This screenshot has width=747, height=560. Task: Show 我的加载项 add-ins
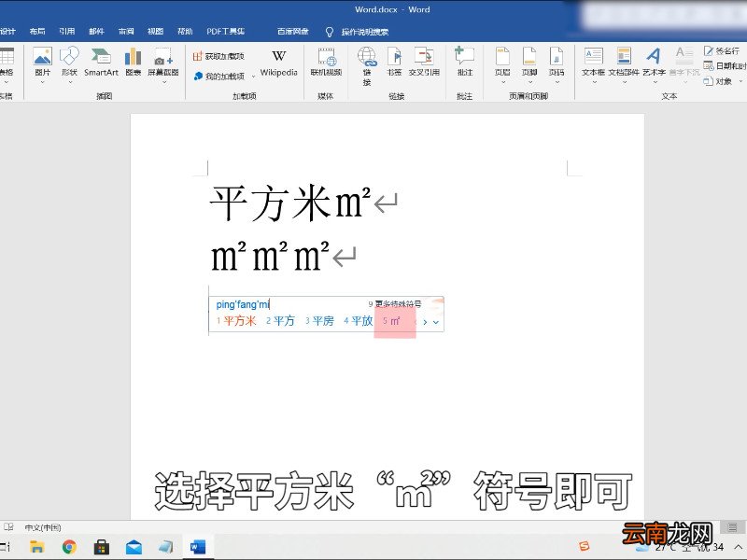point(219,77)
